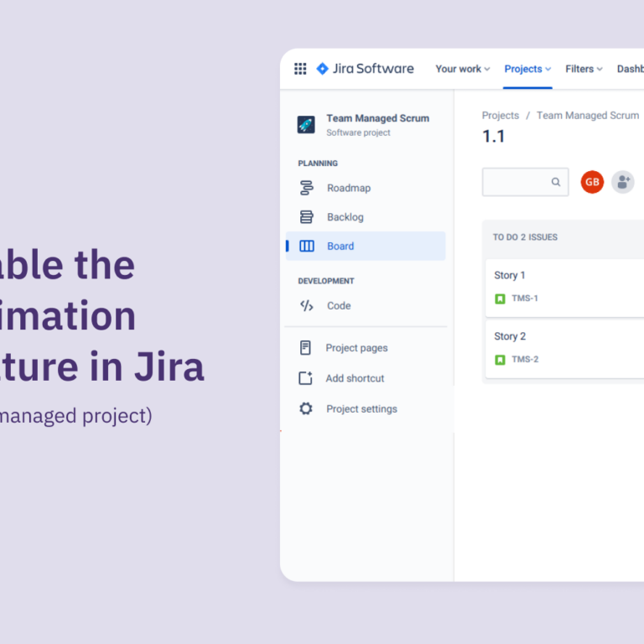Click the Project settings gear icon
This screenshot has height=644, width=644.
[x=306, y=409]
